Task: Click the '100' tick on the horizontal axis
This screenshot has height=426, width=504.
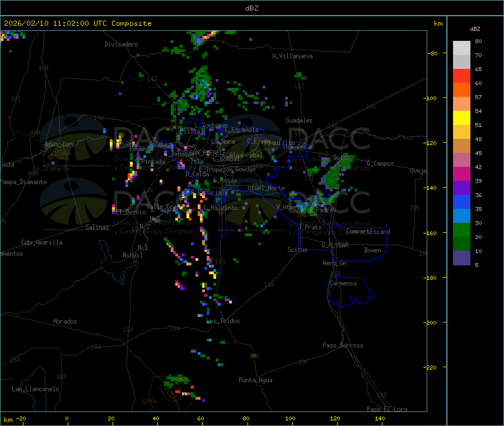Action: 290,418
